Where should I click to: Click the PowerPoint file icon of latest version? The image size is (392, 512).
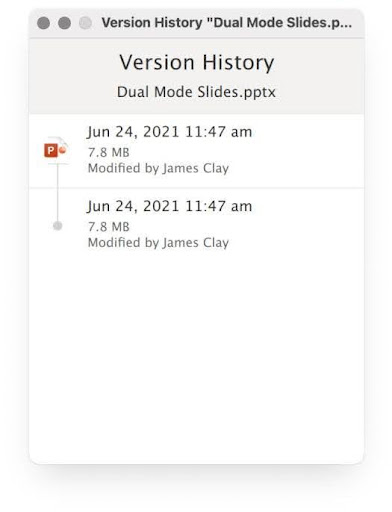(57, 150)
